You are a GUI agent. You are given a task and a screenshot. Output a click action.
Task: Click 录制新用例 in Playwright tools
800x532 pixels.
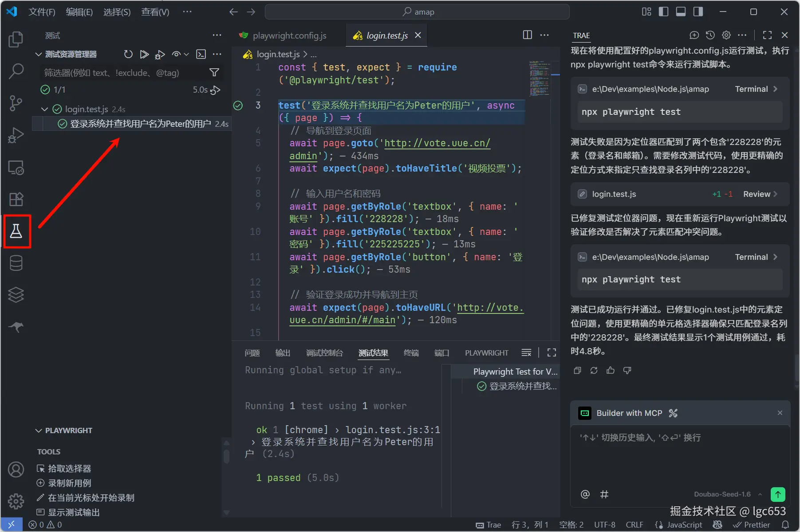69,483
